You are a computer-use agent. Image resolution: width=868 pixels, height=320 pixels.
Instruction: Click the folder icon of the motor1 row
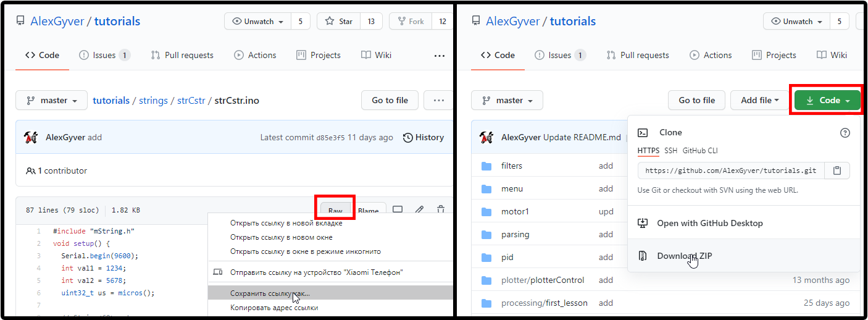pos(486,211)
